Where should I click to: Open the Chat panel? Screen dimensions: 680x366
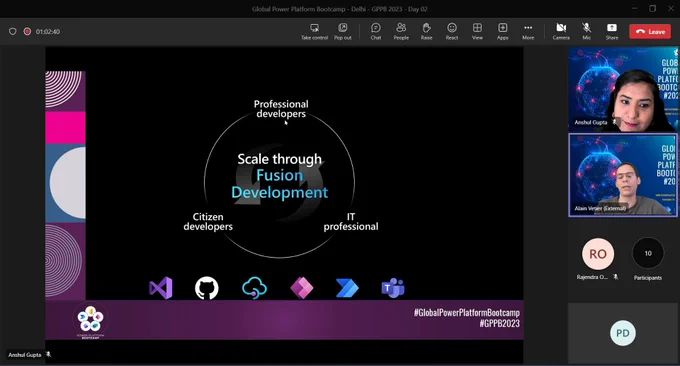tap(376, 32)
